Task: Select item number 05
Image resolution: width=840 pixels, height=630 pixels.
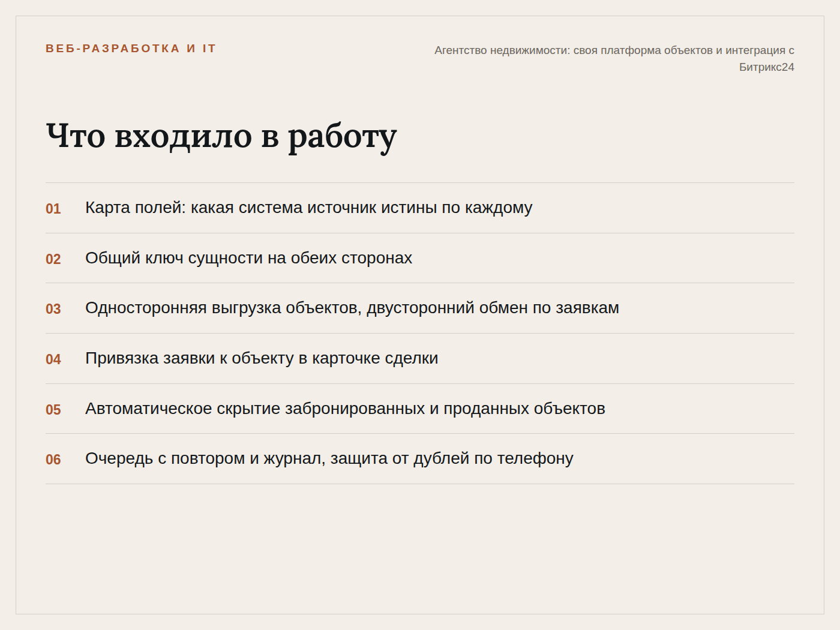Action: [53, 410]
